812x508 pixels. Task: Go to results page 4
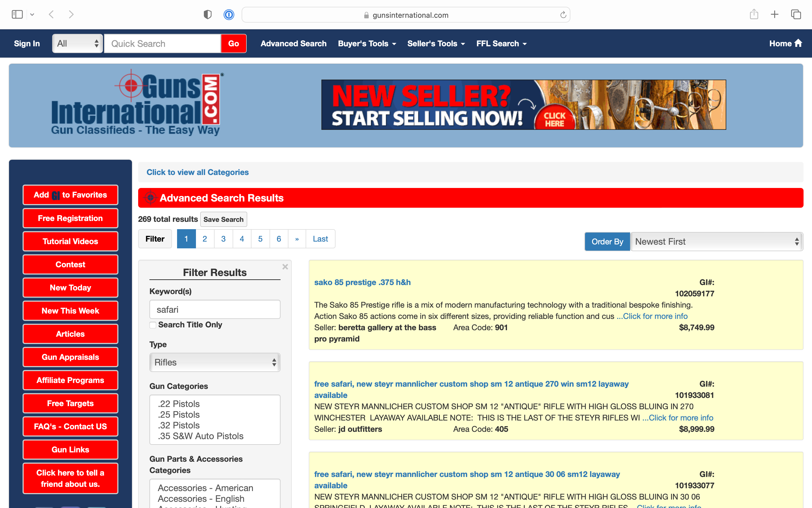point(242,239)
